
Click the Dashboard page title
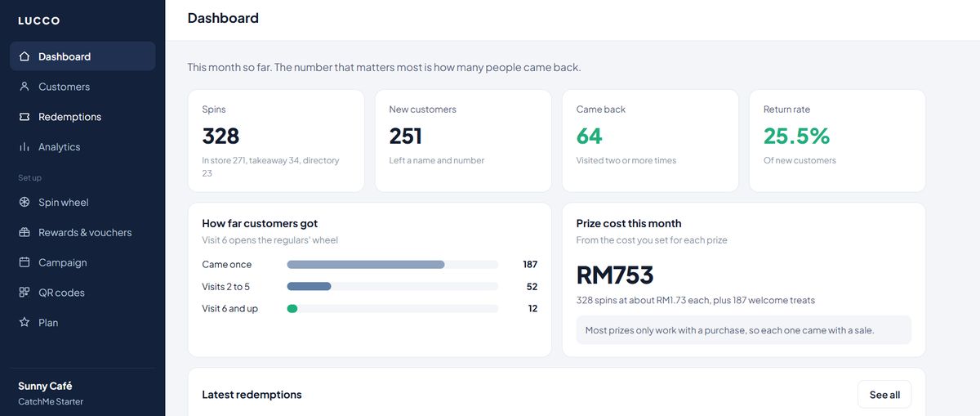(223, 18)
